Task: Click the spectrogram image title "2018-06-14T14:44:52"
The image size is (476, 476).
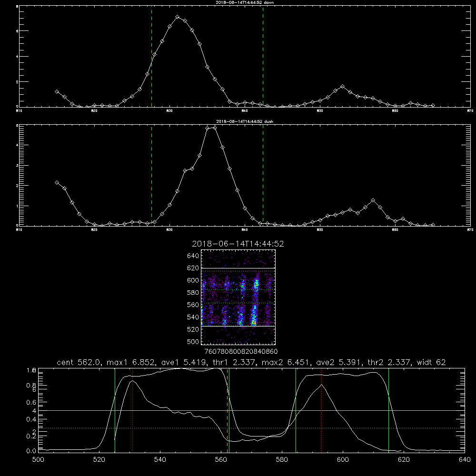Action: point(238,244)
